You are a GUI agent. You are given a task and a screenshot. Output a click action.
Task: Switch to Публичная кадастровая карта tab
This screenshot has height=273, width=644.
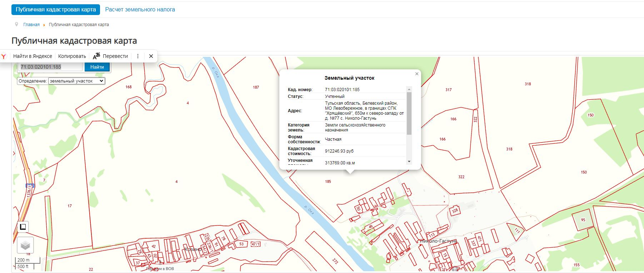click(x=56, y=10)
